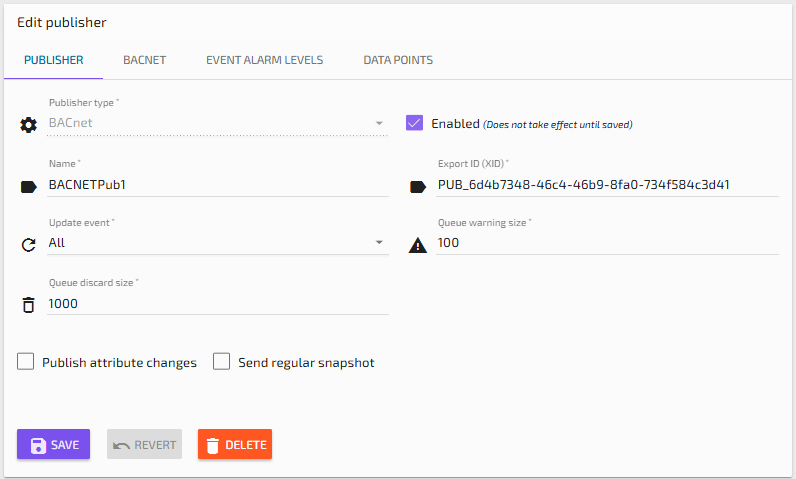Image resolution: width=796 pixels, height=479 pixels.
Task: Open the Event Alarm Levels tab
Action: [264, 60]
